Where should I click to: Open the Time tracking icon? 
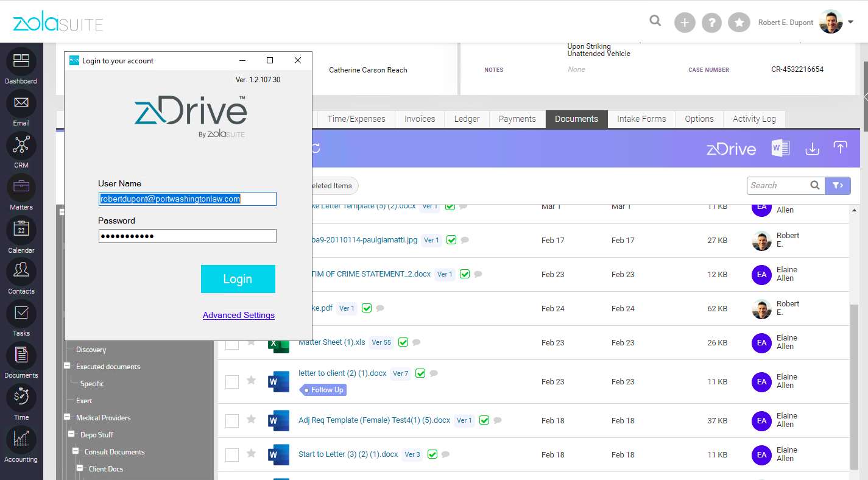coord(21,397)
